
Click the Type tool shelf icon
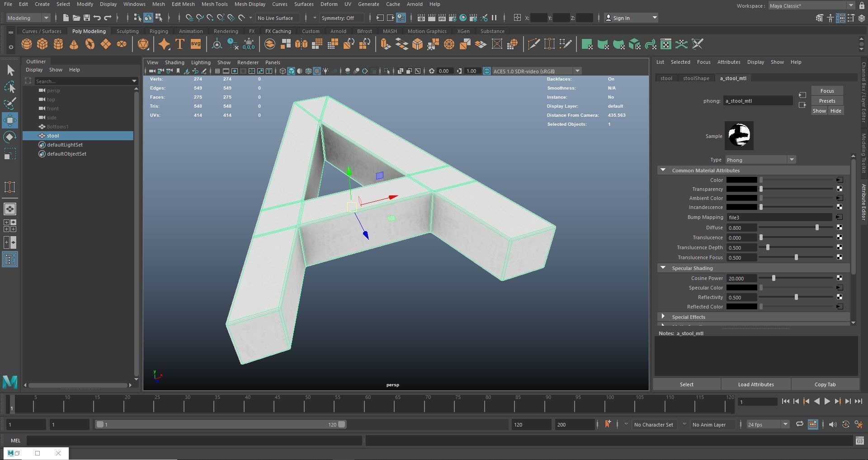179,44
